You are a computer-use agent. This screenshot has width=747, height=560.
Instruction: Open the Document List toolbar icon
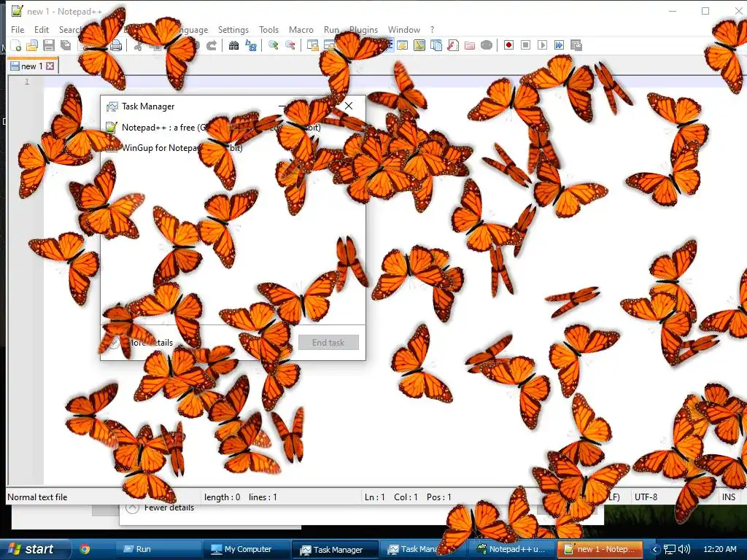click(x=436, y=45)
